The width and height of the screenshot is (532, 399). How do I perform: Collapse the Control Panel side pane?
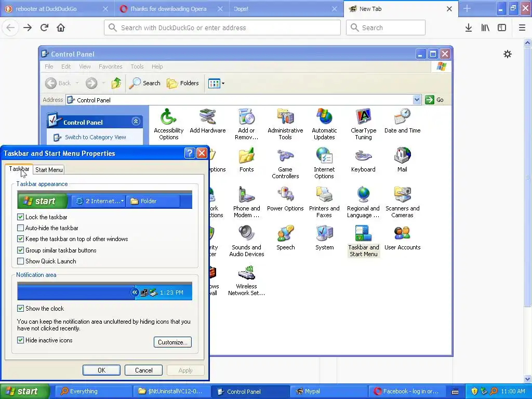(136, 122)
